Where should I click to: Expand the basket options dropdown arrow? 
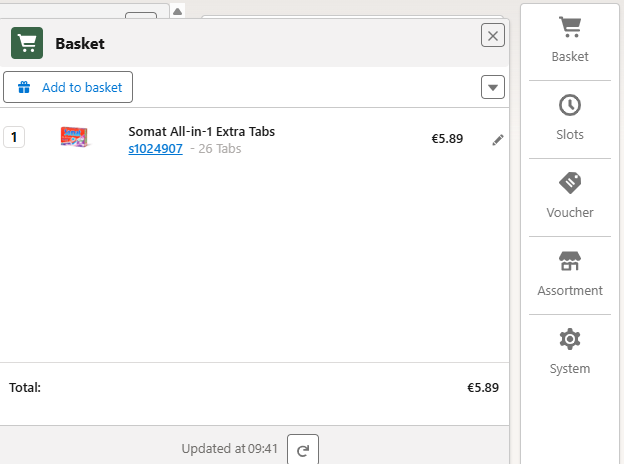click(493, 87)
